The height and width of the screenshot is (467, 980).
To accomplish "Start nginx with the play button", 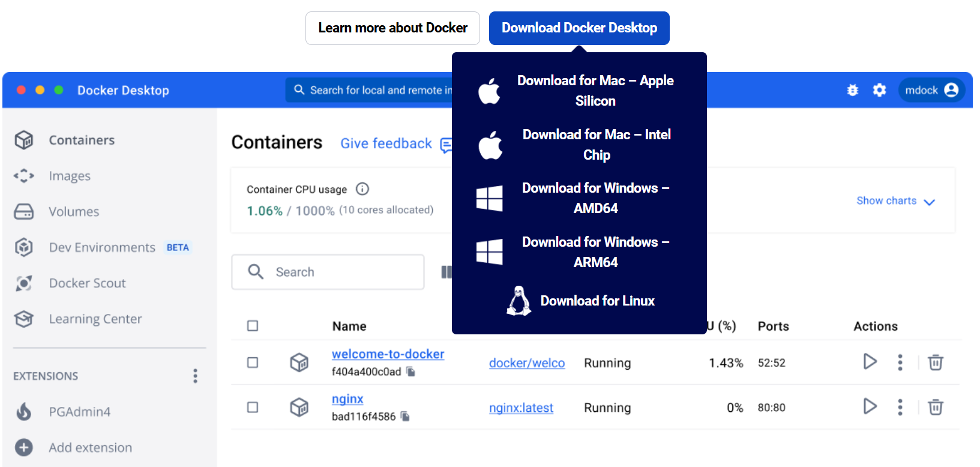I will tap(870, 406).
